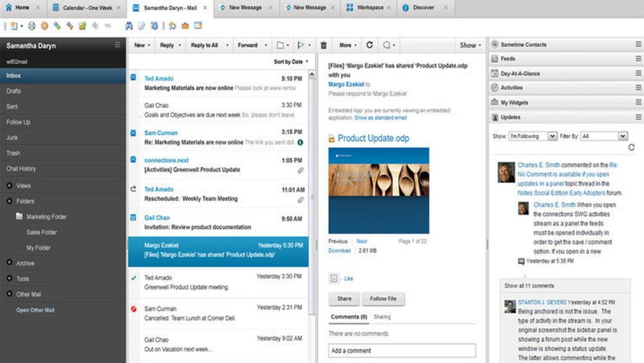Open the Sametime Contacts panel menu icon
The width and height of the screenshot is (644, 363).
click(x=638, y=44)
